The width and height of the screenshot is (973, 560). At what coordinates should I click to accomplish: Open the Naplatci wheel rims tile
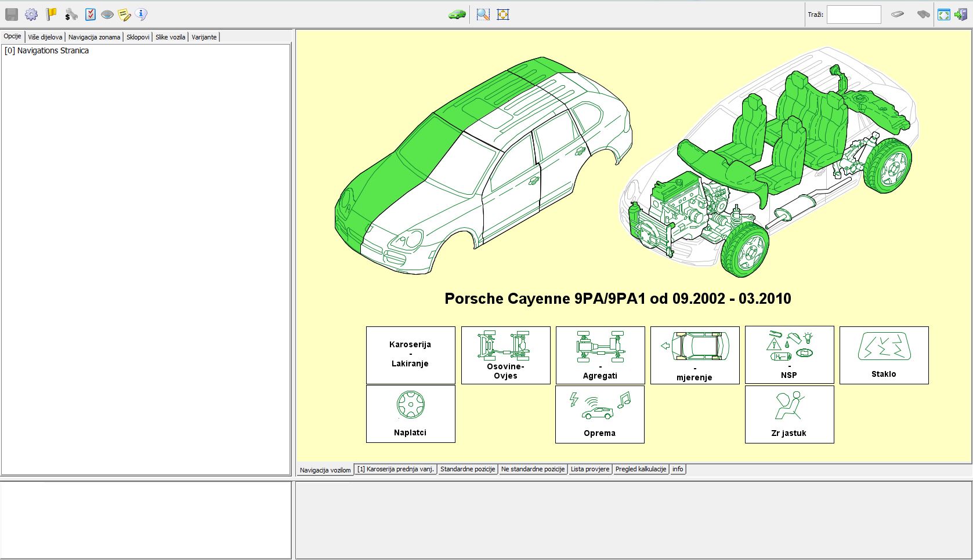pyautogui.click(x=411, y=414)
